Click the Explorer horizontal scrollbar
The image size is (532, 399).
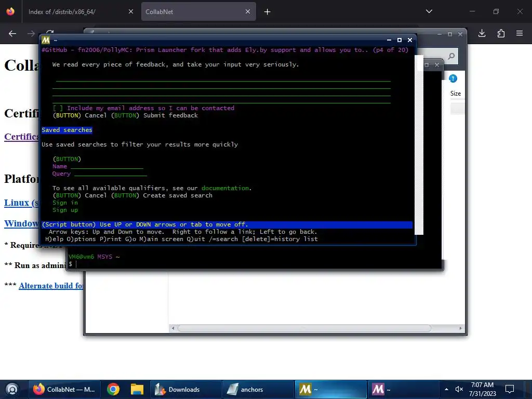[304, 328]
